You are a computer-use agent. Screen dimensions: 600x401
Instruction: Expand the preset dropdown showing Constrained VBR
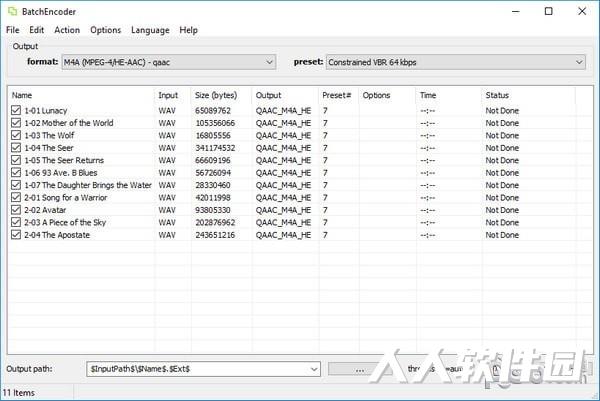(456, 62)
